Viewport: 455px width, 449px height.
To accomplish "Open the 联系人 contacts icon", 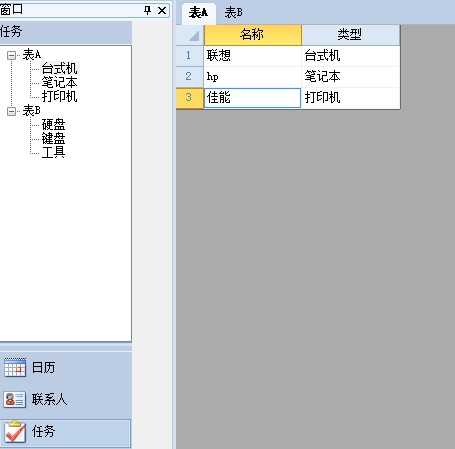I will [15, 399].
